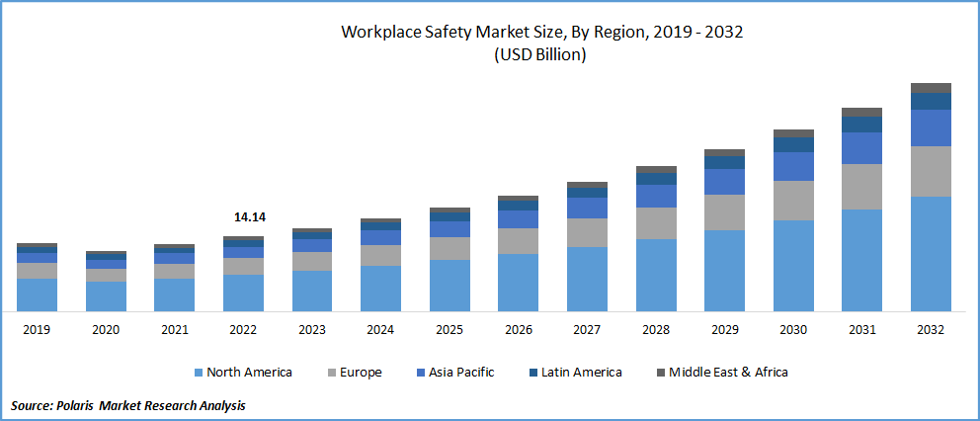Screen dimensions: 980x421
Task: Click the 2020 axis label
Action: (106, 330)
